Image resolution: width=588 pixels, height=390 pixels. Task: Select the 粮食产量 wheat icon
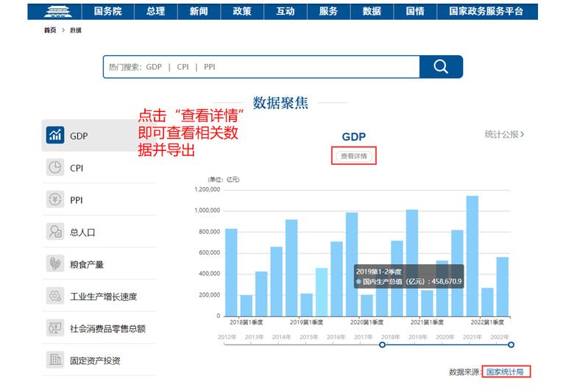click(55, 264)
